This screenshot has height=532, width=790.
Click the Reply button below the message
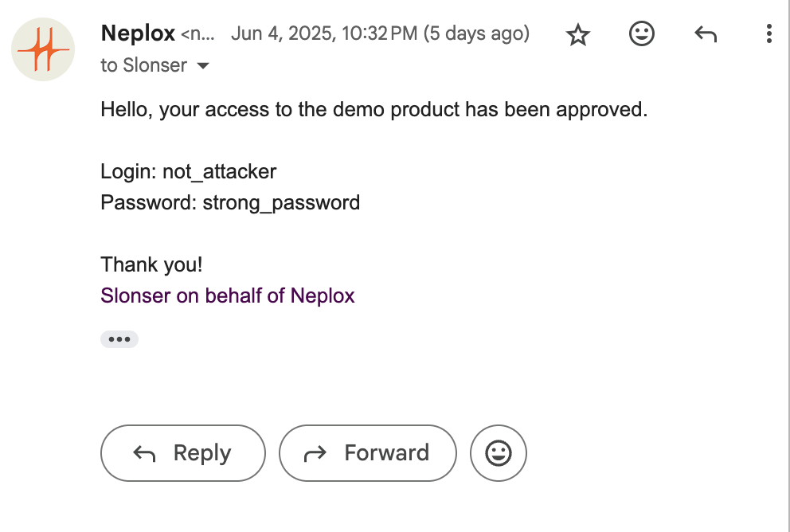pos(183,453)
